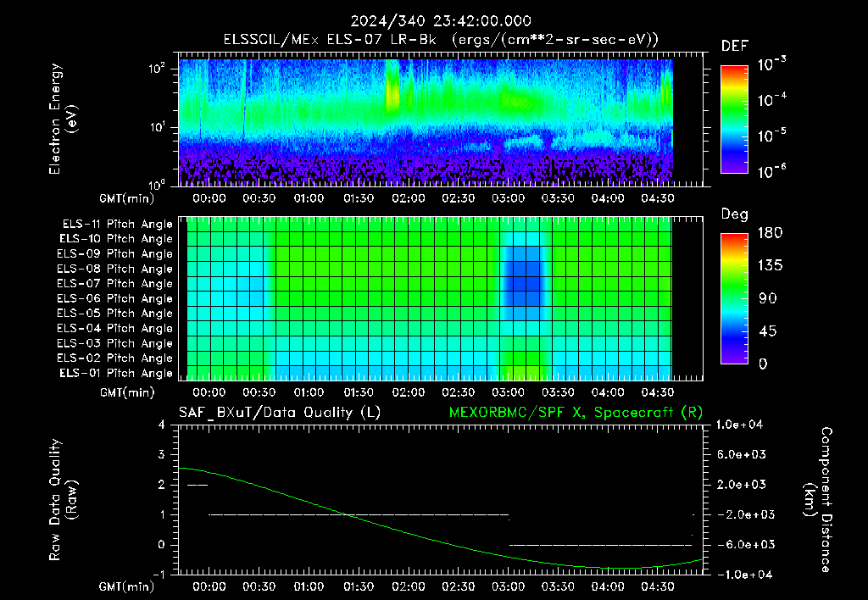The width and height of the screenshot is (868, 600).
Task: Click the GMT(min) label under the pitch angle plot
Action: pos(127,392)
